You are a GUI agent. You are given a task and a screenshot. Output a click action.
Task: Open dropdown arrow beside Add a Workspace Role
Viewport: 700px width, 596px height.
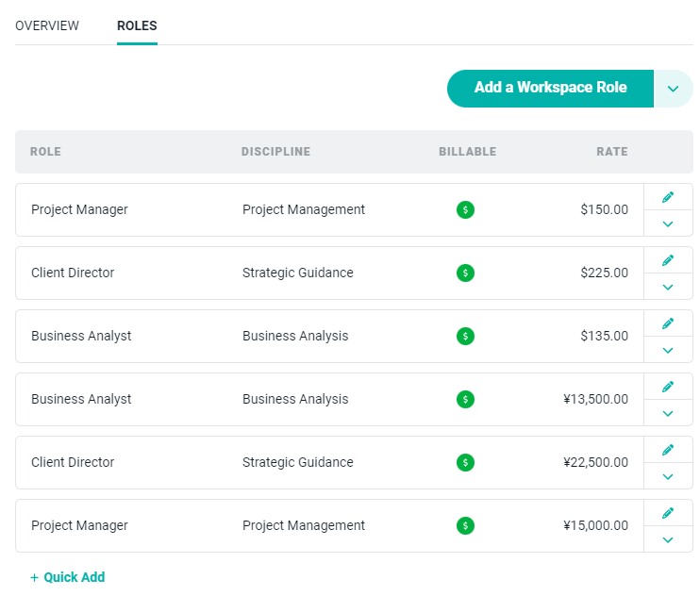(x=674, y=89)
